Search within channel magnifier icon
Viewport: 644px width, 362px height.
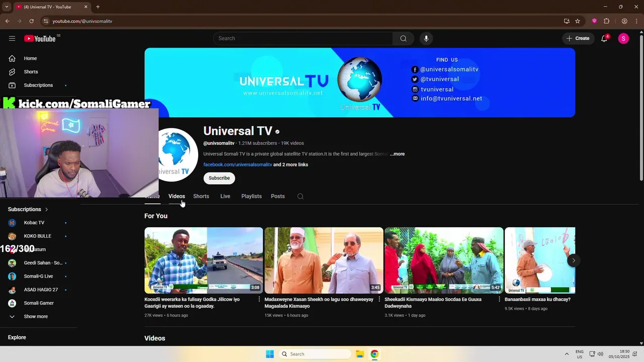pos(300,196)
